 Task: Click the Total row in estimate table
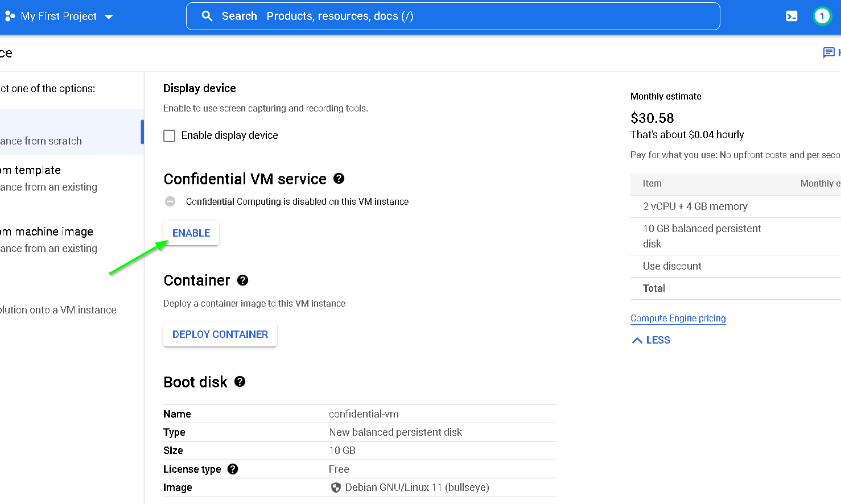pyautogui.click(x=736, y=288)
